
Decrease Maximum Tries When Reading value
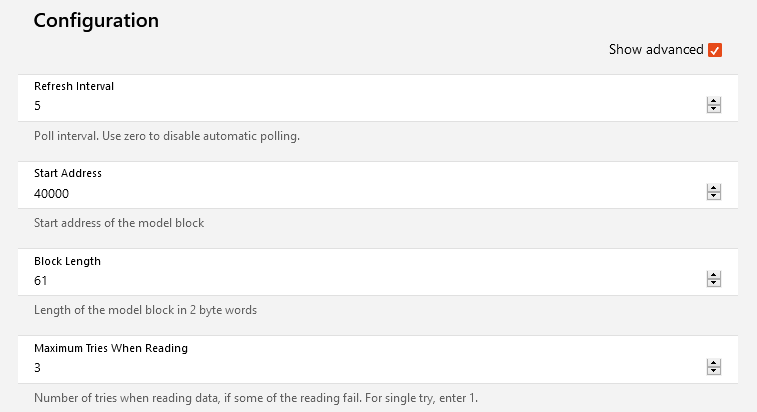tap(714, 372)
